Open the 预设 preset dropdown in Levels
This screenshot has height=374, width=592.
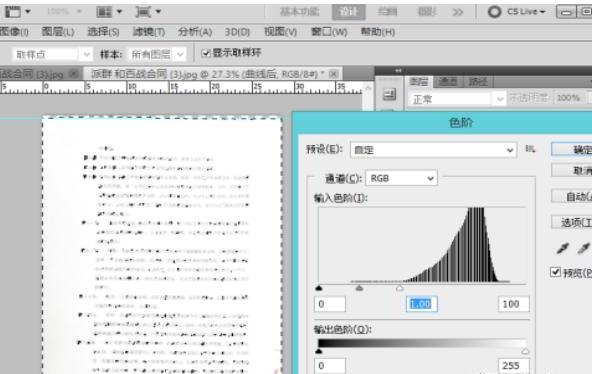click(x=433, y=150)
